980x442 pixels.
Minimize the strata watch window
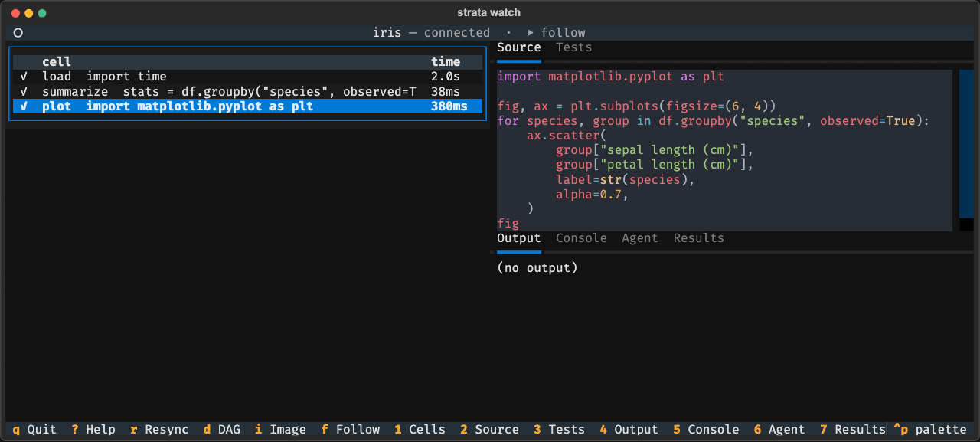pyautogui.click(x=28, y=13)
